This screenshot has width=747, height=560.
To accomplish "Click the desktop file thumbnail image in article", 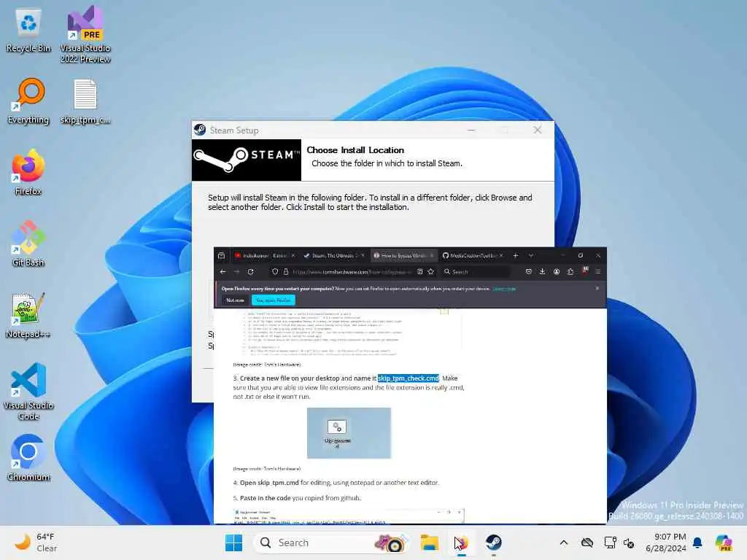I will tap(349, 433).
